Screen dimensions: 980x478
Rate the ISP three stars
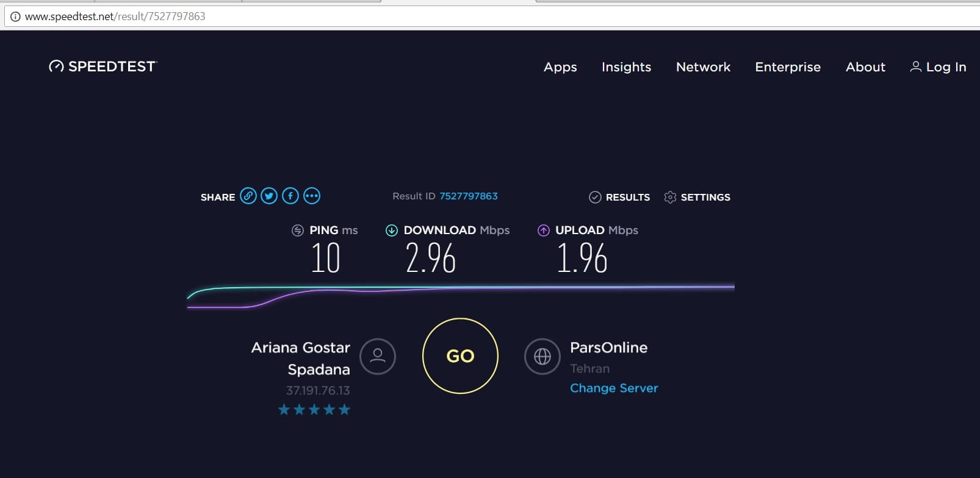(314, 409)
